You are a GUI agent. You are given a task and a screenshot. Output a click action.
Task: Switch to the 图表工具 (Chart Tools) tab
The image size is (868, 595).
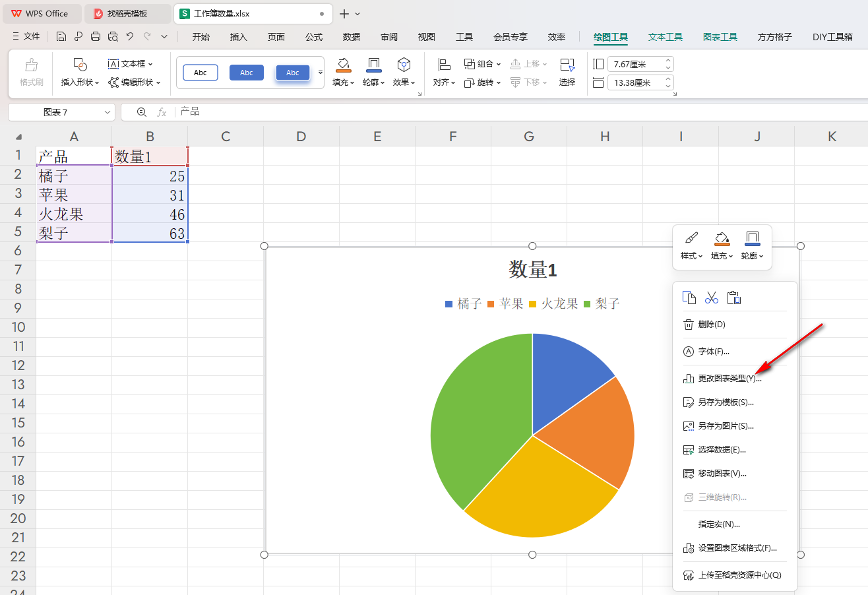point(720,37)
